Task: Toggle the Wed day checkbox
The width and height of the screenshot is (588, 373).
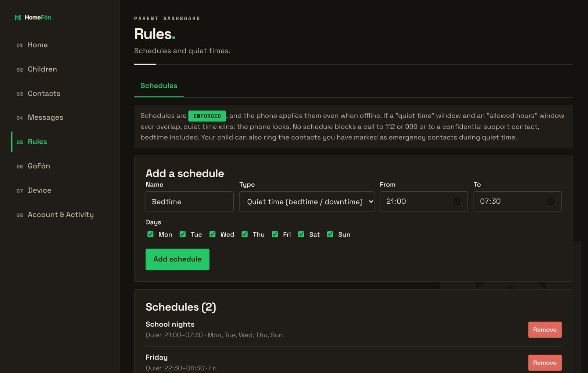Action: (212, 234)
